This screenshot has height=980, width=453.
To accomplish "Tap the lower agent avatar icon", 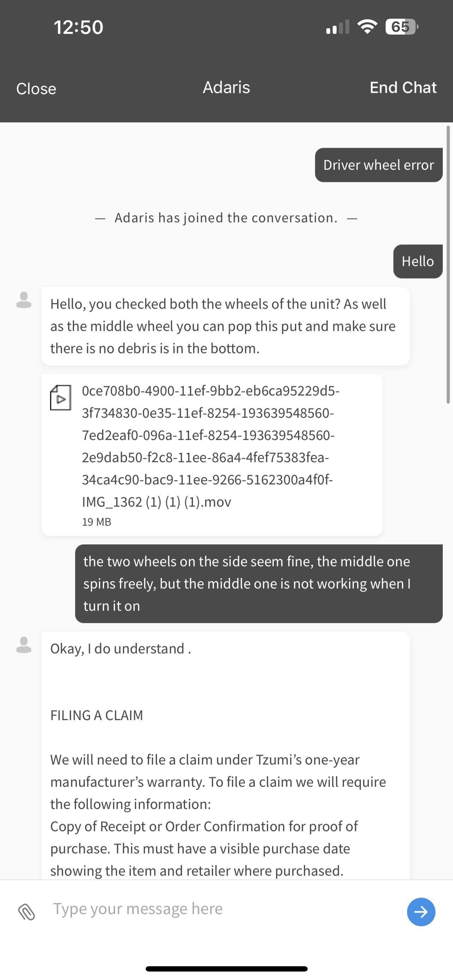I will (24, 645).
